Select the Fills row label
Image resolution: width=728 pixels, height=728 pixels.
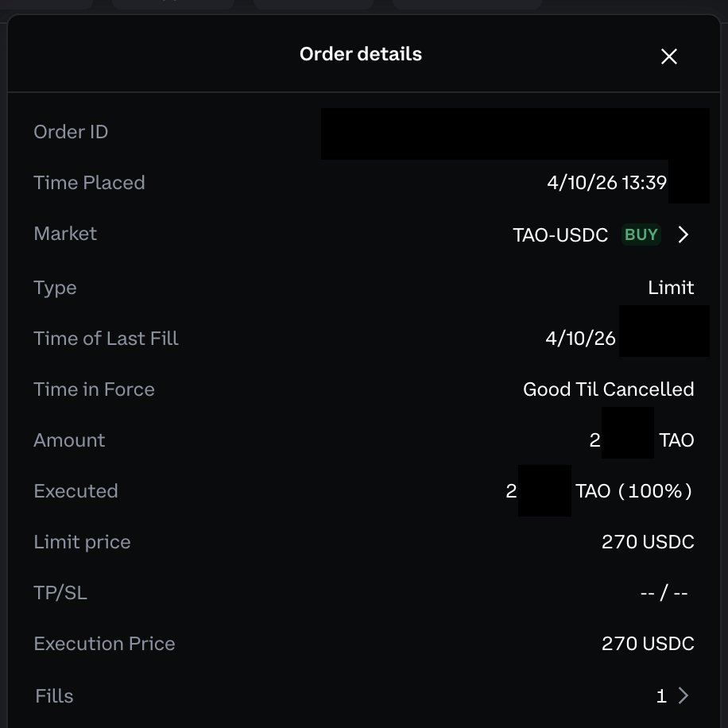tap(54, 696)
